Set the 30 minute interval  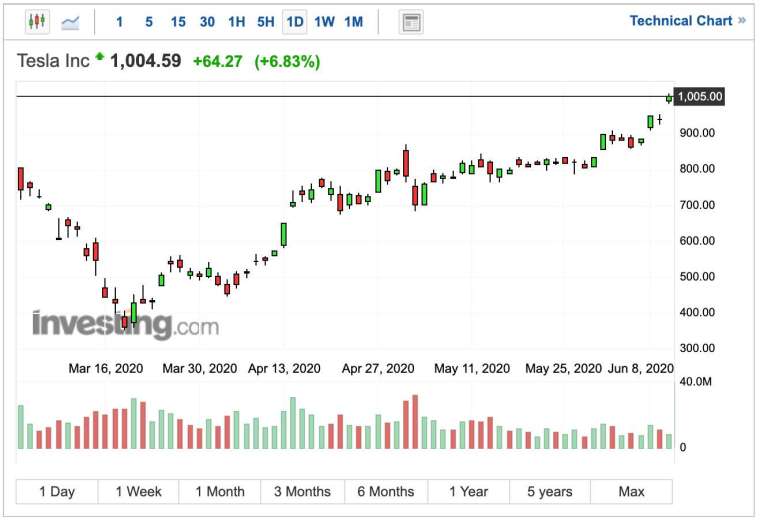pyautogui.click(x=207, y=22)
